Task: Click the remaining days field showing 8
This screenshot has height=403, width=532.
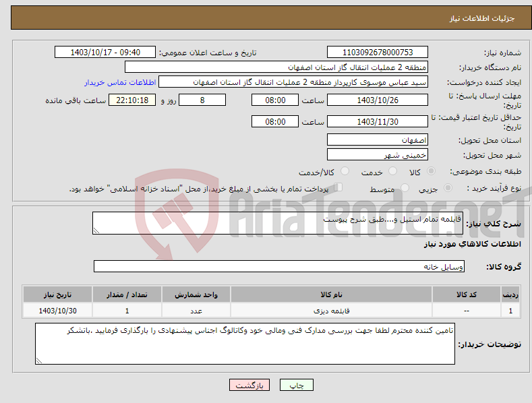Action: click(202, 100)
